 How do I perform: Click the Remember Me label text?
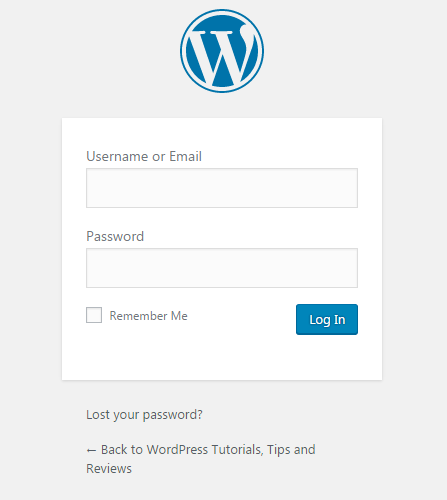click(149, 316)
